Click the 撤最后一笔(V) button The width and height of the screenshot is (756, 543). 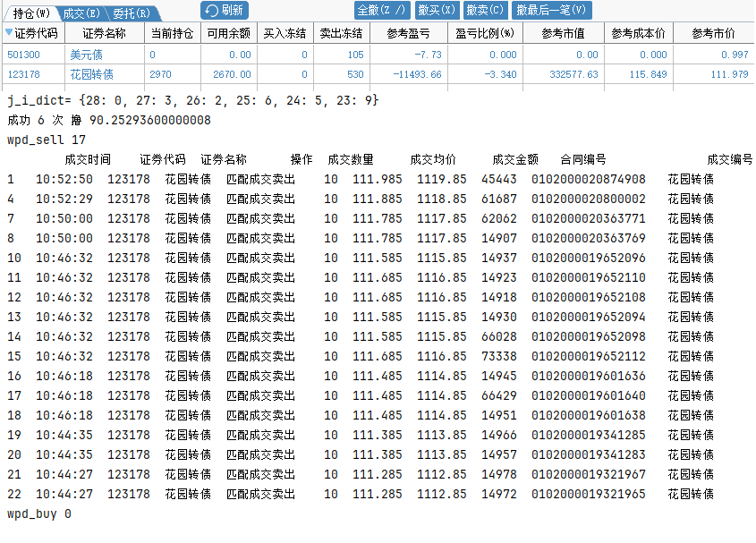pyautogui.click(x=551, y=10)
